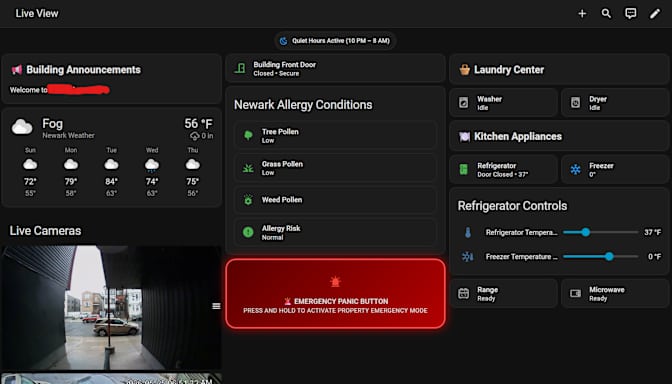Screen dimensions: 672x384
Task: Click the Range Ready label text
Action: 487,294
